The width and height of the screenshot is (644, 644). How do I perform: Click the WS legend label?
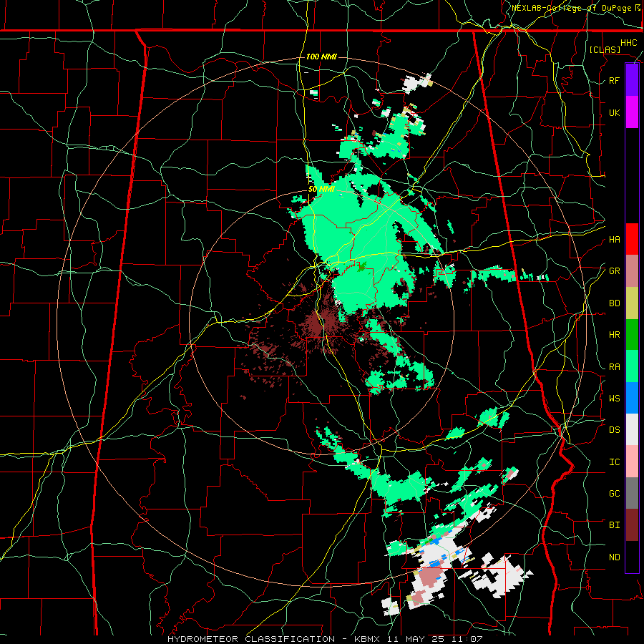point(614,399)
